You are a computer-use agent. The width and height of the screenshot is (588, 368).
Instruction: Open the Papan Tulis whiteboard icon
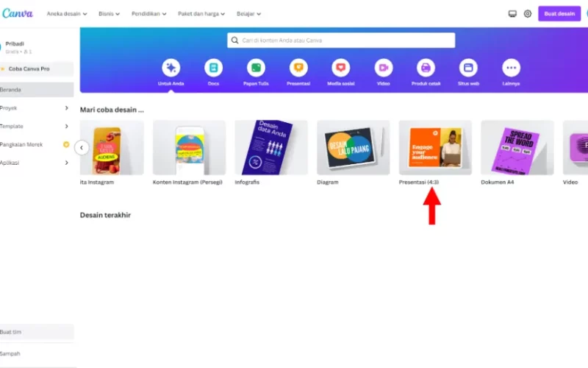point(256,68)
